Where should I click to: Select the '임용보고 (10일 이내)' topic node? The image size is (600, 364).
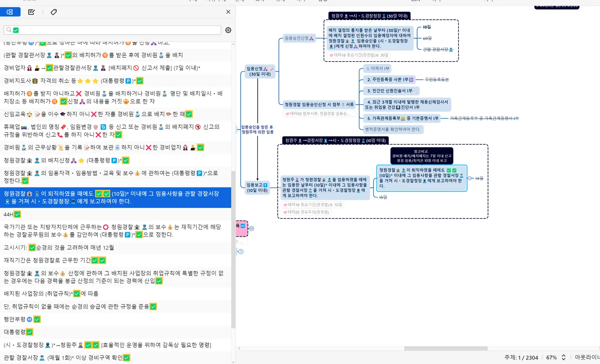[x=255, y=187]
